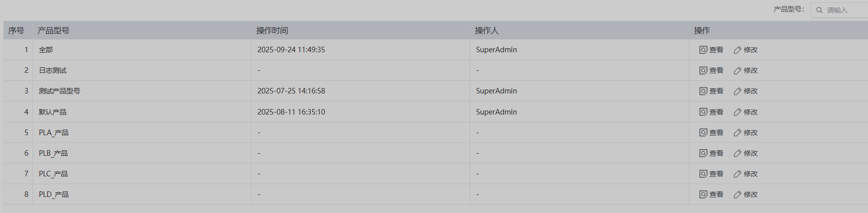Click 查看 link for PLD_产品
Image resolution: width=868 pixels, height=213 pixels.
coord(716,194)
